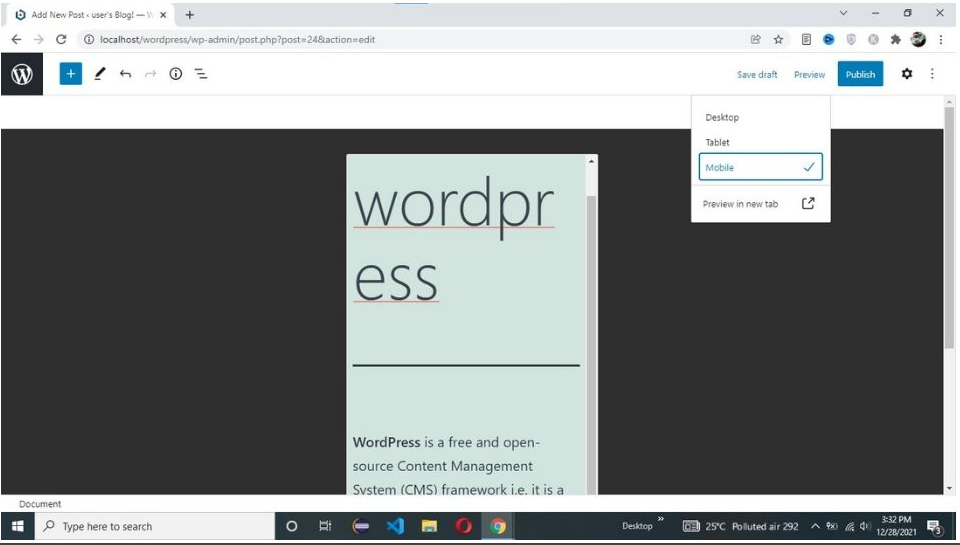The height and width of the screenshot is (545, 960).
Task: Click the external link icon beside Preview in new tab
Action: coord(808,203)
